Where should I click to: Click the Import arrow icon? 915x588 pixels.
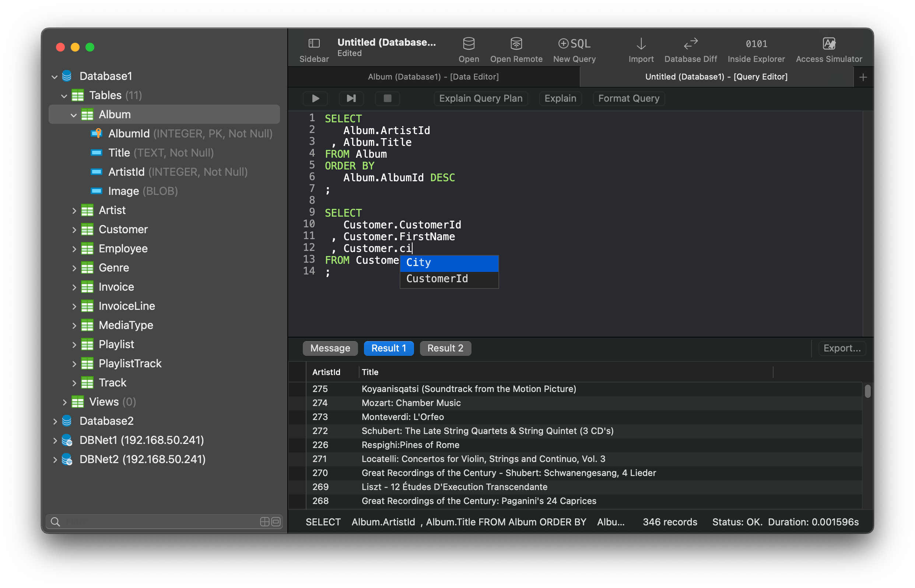(x=641, y=43)
